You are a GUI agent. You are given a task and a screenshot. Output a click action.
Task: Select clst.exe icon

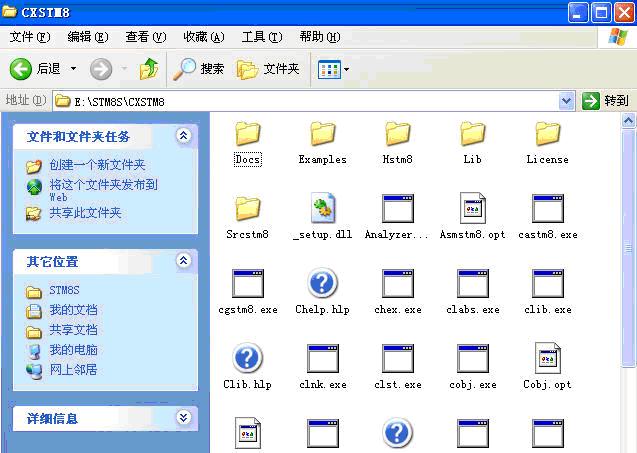tap(398, 358)
